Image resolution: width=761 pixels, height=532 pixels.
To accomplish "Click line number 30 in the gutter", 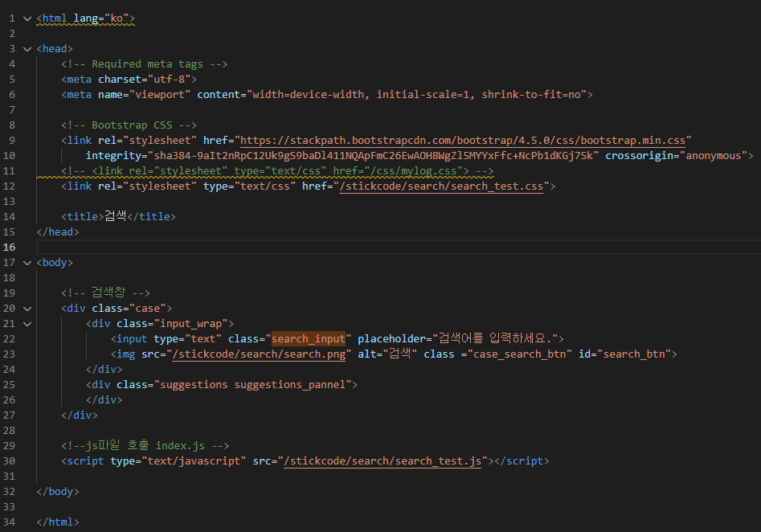I will coord(9,461).
